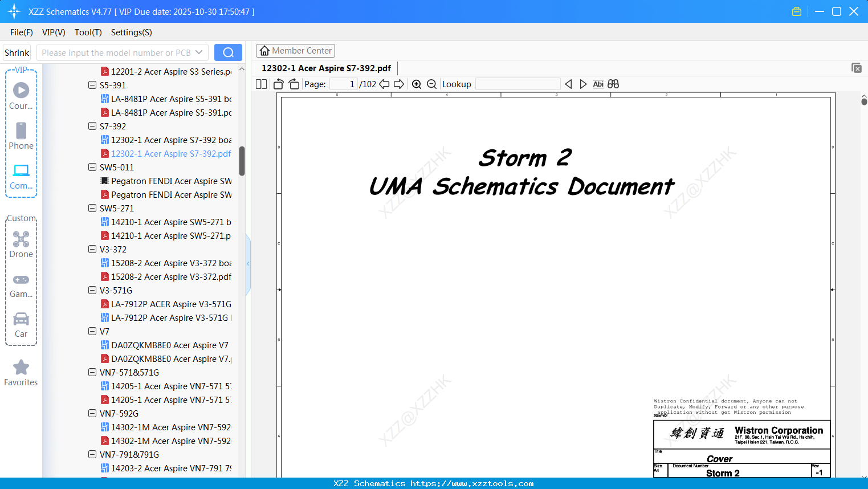
Task: Collapse the V3-571G tree folder
Action: tap(92, 290)
